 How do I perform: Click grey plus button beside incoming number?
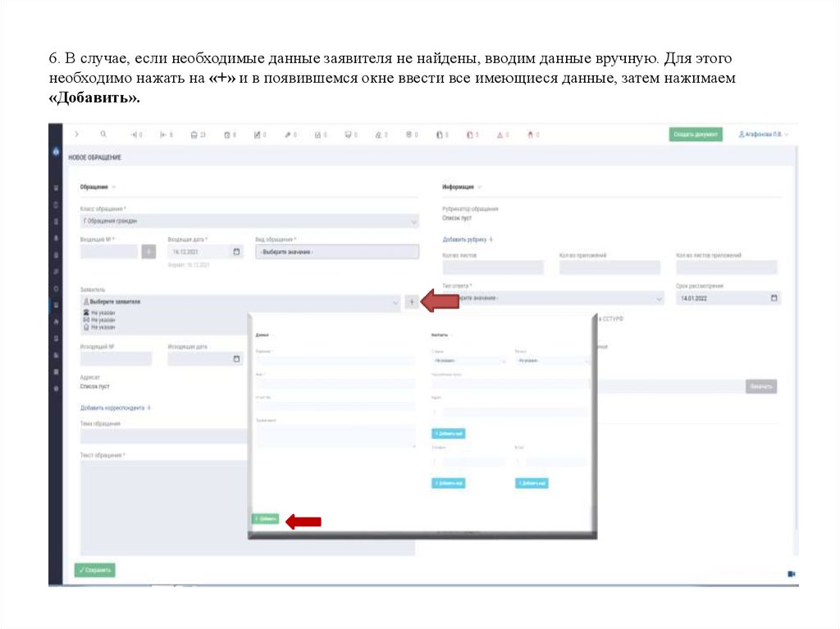point(148,251)
